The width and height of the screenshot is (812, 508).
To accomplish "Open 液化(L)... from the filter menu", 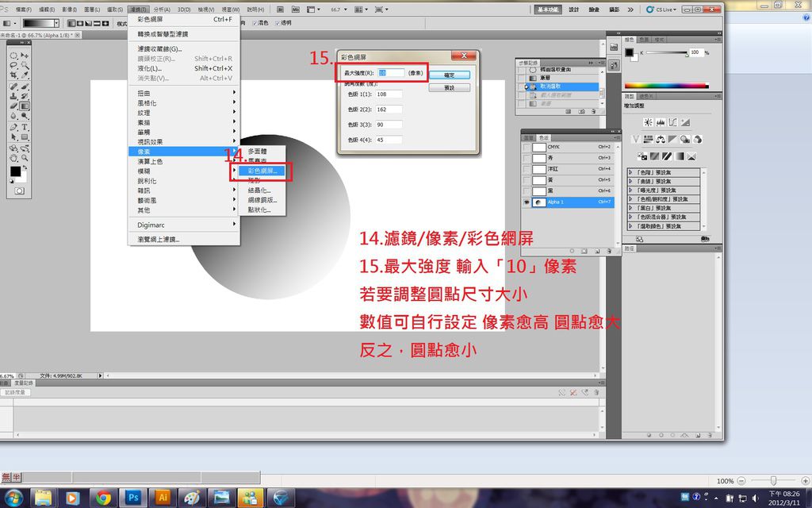I will [x=184, y=68].
